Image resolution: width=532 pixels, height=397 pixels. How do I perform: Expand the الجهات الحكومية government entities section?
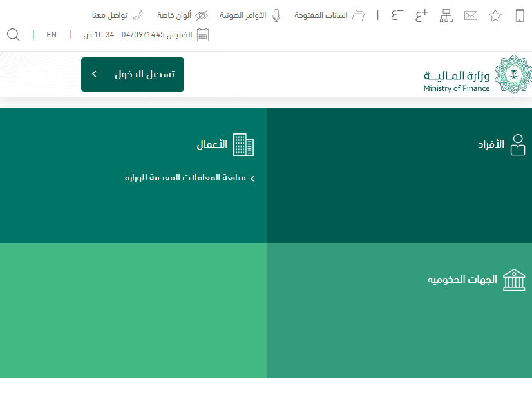point(476,280)
